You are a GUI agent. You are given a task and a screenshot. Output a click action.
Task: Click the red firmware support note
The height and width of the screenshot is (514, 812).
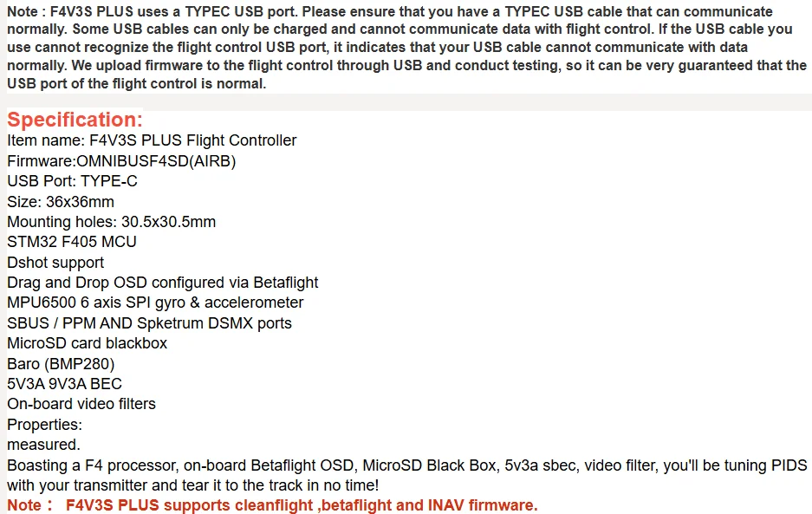pos(272,505)
